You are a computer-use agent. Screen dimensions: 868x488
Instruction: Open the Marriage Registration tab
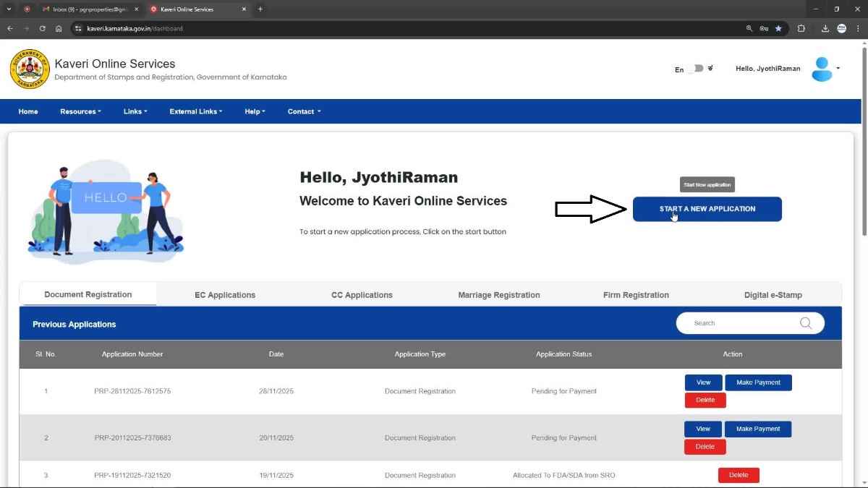pyautogui.click(x=498, y=295)
